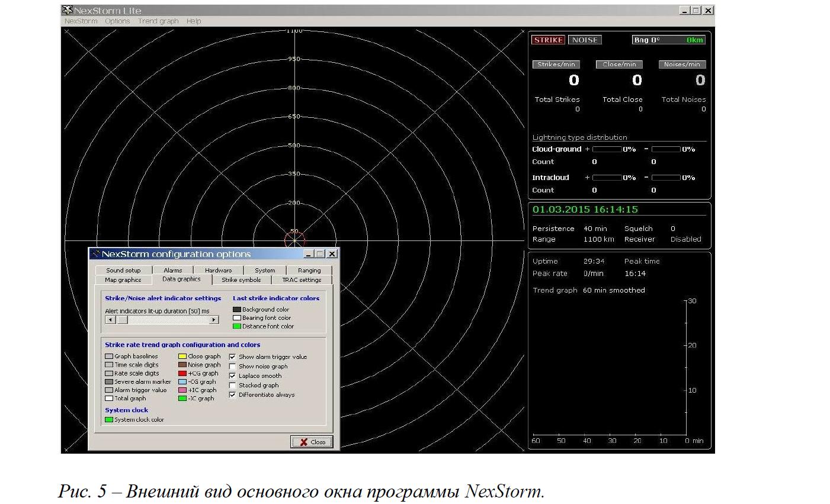Click the Range 1100 km value
This screenshot has width=830, height=504.
pos(599,239)
